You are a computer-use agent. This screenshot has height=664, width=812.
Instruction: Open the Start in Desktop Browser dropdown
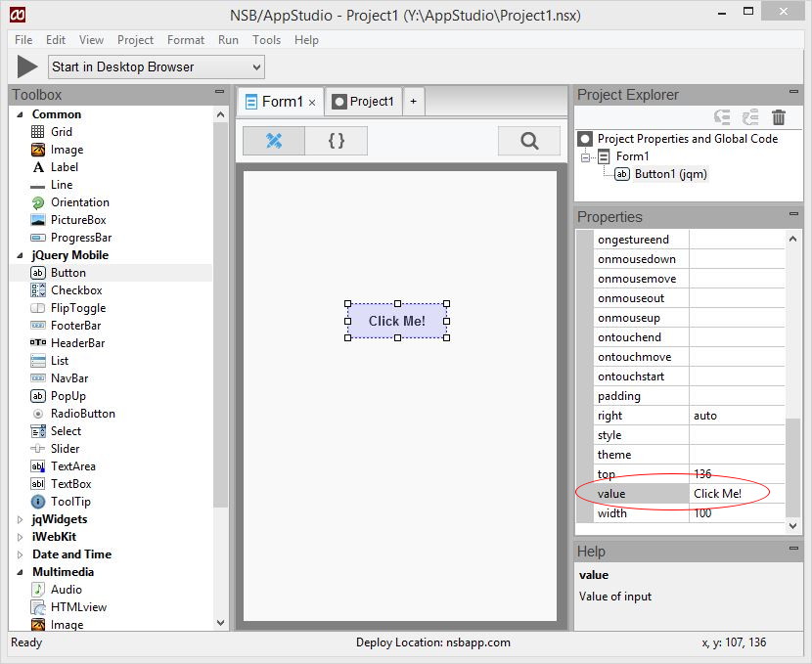[x=157, y=67]
